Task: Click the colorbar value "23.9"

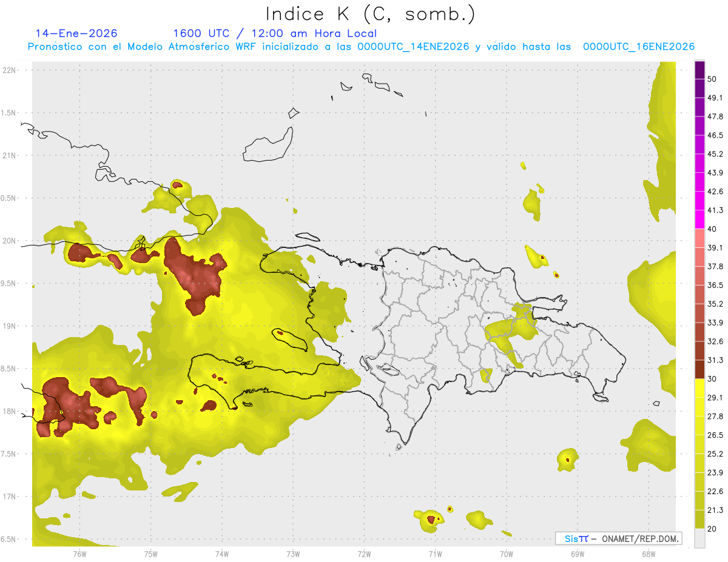Action: 715,473
